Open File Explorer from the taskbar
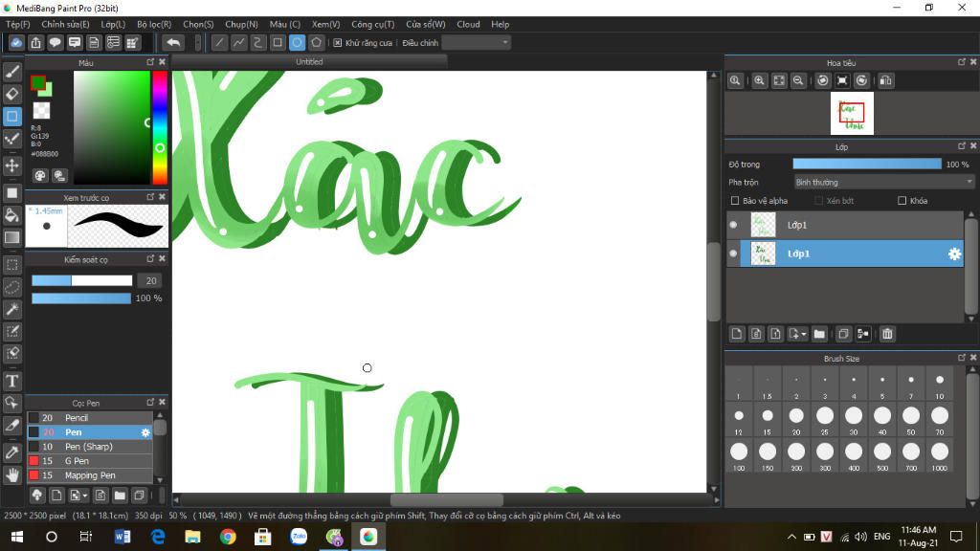 click(192, 537)
